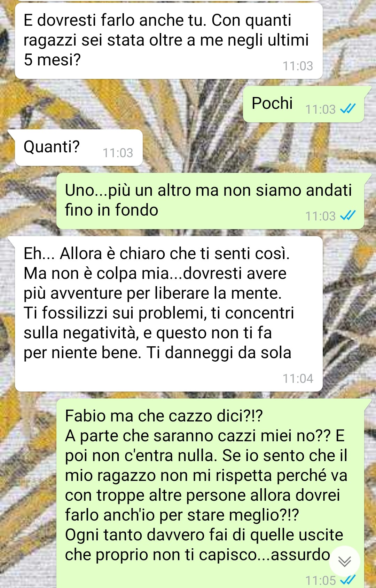376x588 pixels.
Task: Click read ticks beside the 11:05 timestamp
Action: 347,580
